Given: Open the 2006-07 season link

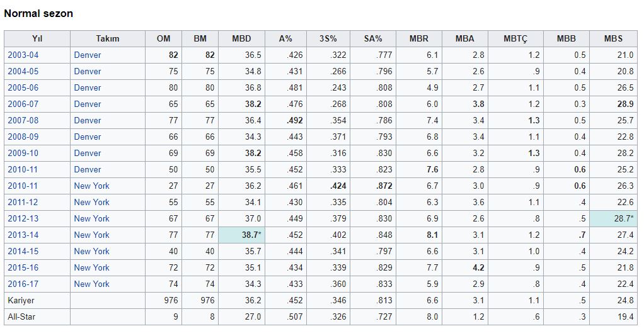Looking at the screenshot, I should pyautogui.click(x=23, y=104).
